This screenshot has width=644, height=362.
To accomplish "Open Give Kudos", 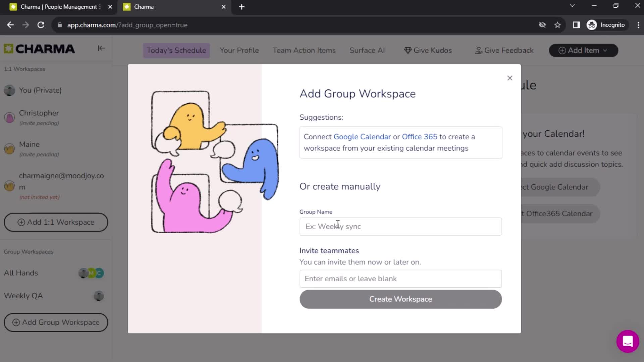I will click(x=428, y=50).
